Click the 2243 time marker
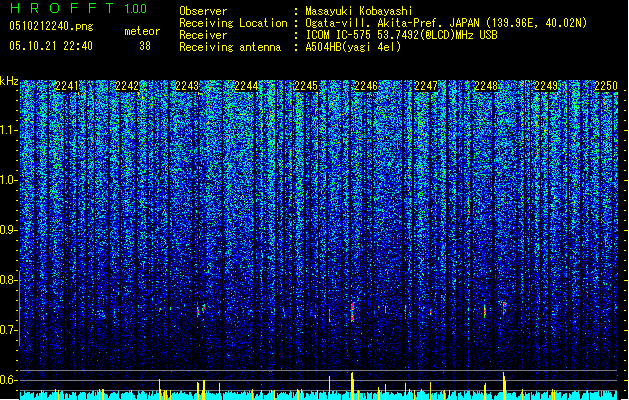 pyautogui.click(x=187, y=86)
